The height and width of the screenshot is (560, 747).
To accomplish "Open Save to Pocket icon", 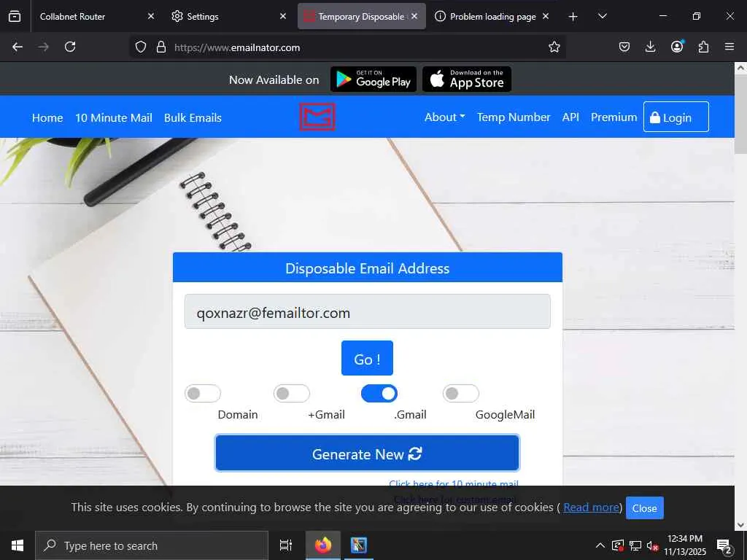I will click(x=624, y=47).
